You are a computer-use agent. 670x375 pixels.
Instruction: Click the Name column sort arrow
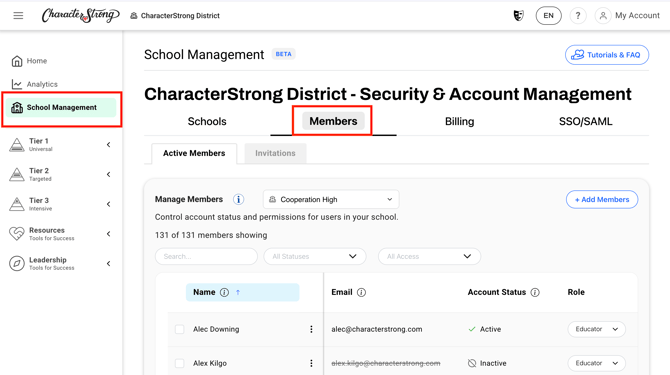(x=238, y=293)
